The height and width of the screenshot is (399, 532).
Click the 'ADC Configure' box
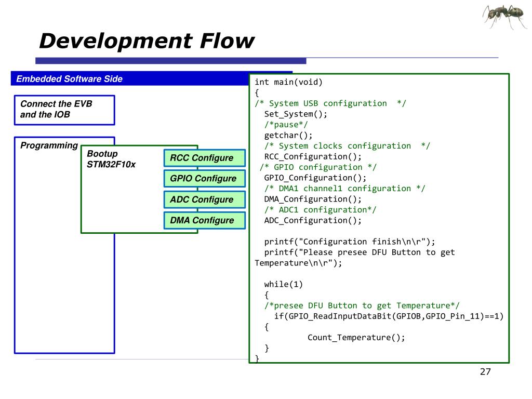(x=205, y=199)
